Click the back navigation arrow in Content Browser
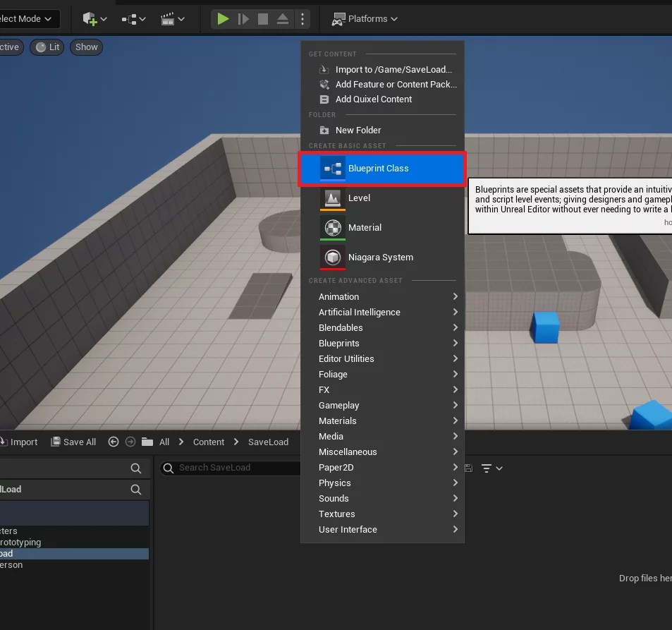The image size is (672, 630). (114, 442)
